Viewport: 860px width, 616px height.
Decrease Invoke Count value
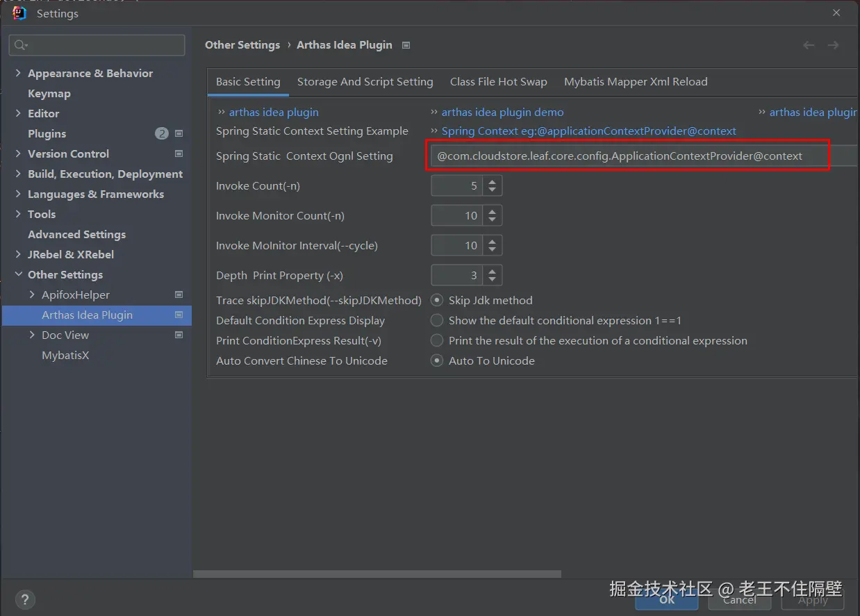point(492,190)
